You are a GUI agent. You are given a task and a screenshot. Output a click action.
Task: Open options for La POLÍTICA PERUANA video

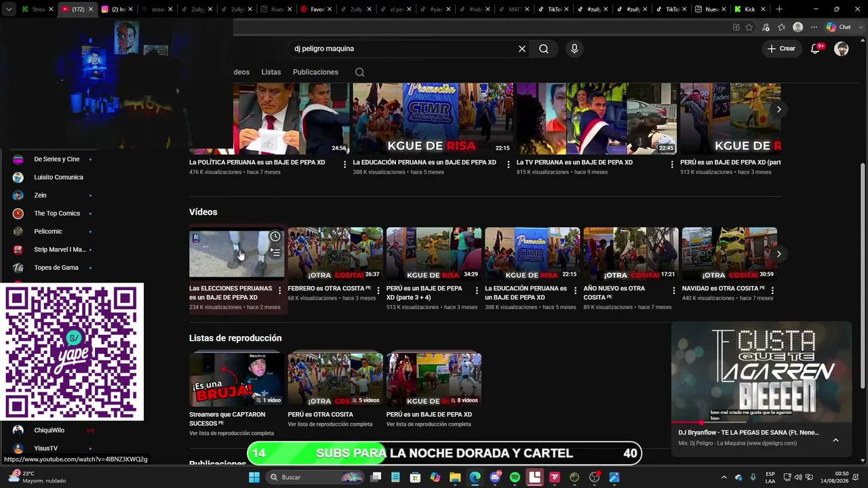point(345,164)
